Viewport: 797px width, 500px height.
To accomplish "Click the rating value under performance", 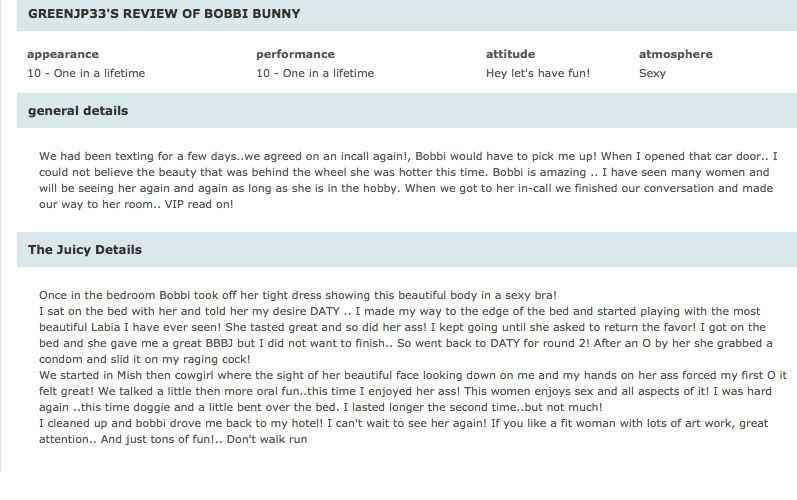I will [x=315, y=73].
